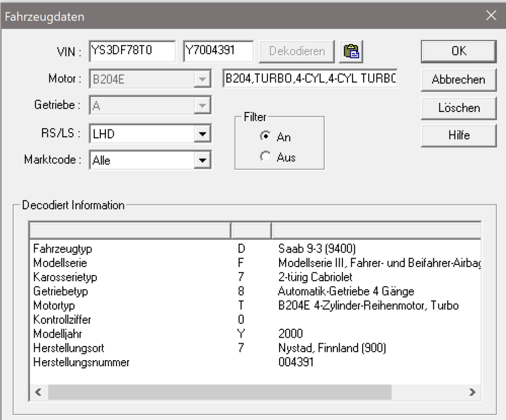Click the horizontal scrollbar thumb

(x=220, y=392)
